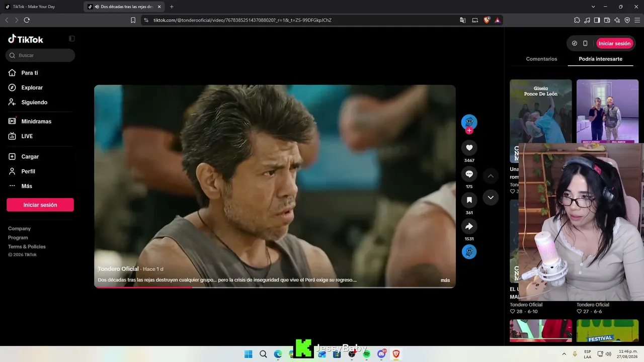Toggle the browser sidebar panel
This screenshot has height=362, width=644.
(x=597, y=20)
